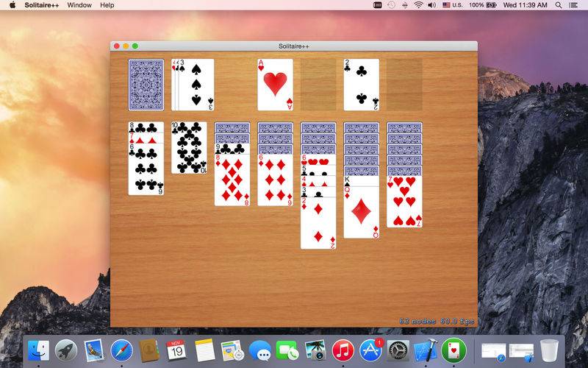Image resolution: width=588 pixels, height=368 pixels.
Task: Select the 2 of diamonds card
Action: tap(318, 224)
